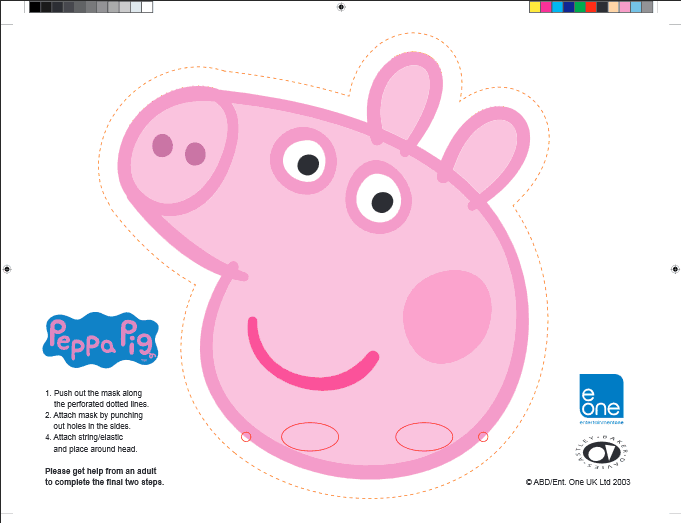Click the top center registration mark
Image resolution: width=681 pixels, height=523 pixels.
point(341,7)
